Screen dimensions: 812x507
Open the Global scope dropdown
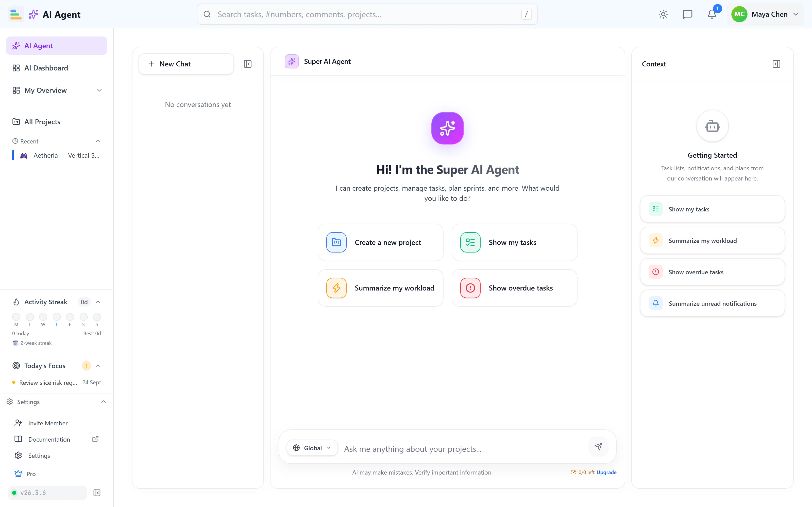(x=312, y=448)
